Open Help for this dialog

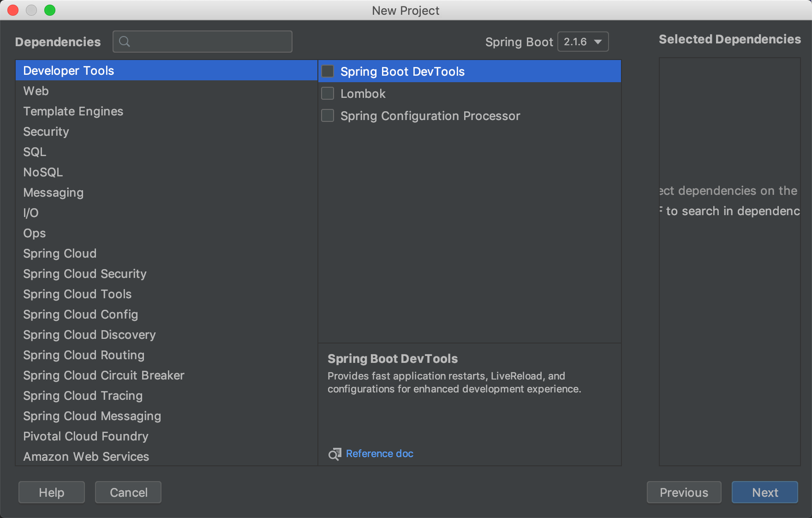point(52,492)
